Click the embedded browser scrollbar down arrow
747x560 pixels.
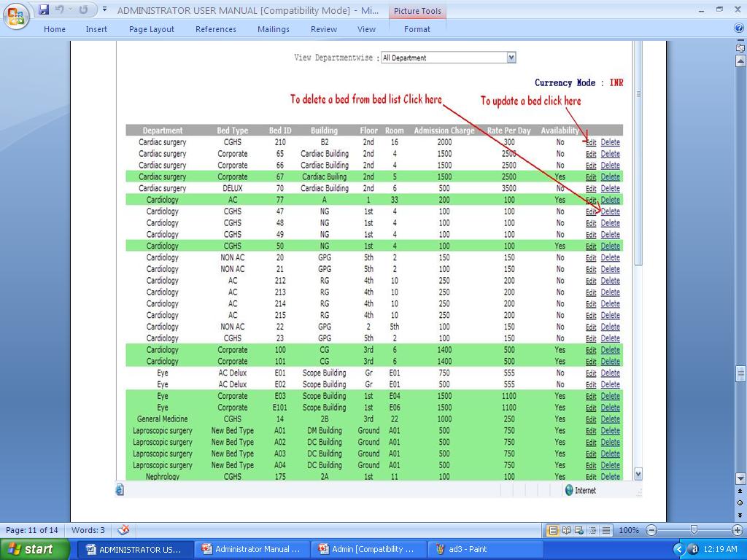tap(638, 474)
